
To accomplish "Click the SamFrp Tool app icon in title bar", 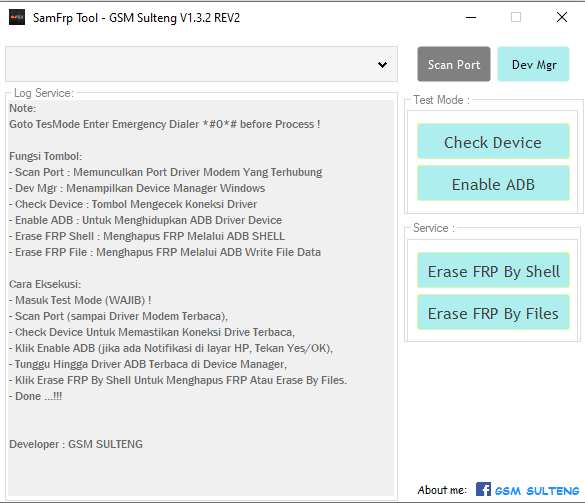I will click(x=17, y=17).
